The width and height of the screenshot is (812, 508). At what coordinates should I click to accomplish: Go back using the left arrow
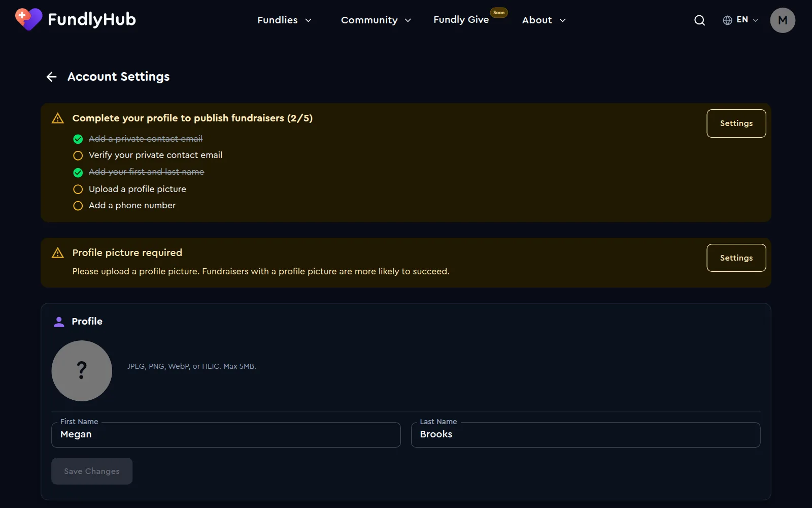(x=51, y=77)
